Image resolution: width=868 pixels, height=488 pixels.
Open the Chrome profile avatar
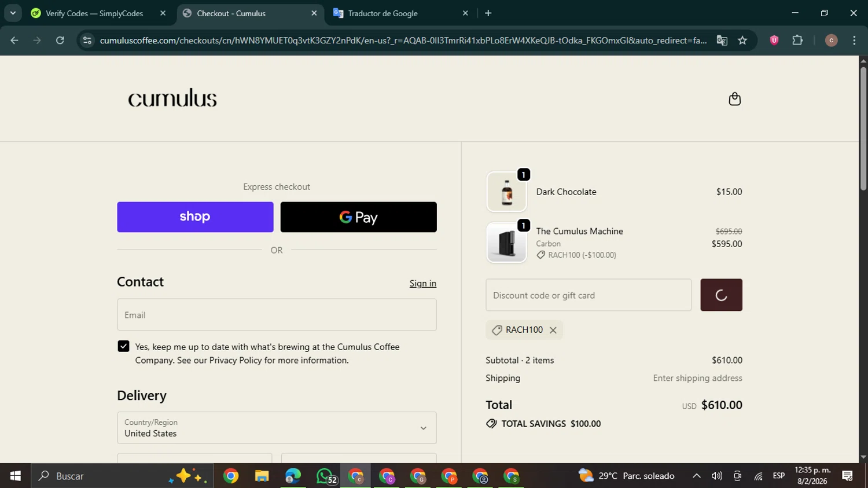pos(831,41)
